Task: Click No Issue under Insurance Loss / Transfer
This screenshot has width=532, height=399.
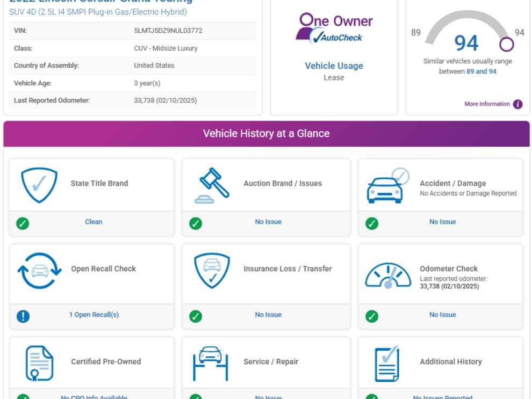Action: (x=268, y=315)
